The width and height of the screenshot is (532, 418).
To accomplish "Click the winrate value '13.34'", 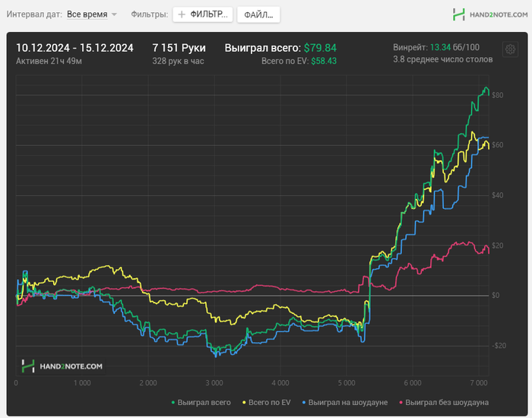I will [440, 47].
